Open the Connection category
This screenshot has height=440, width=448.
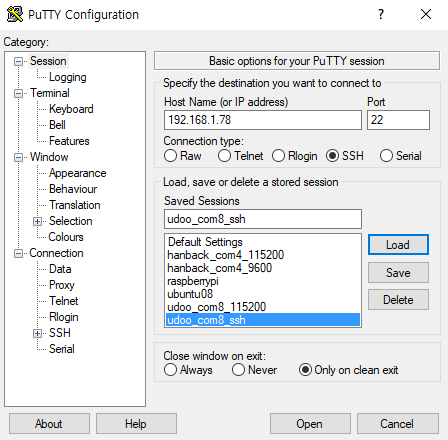(56, 253)
